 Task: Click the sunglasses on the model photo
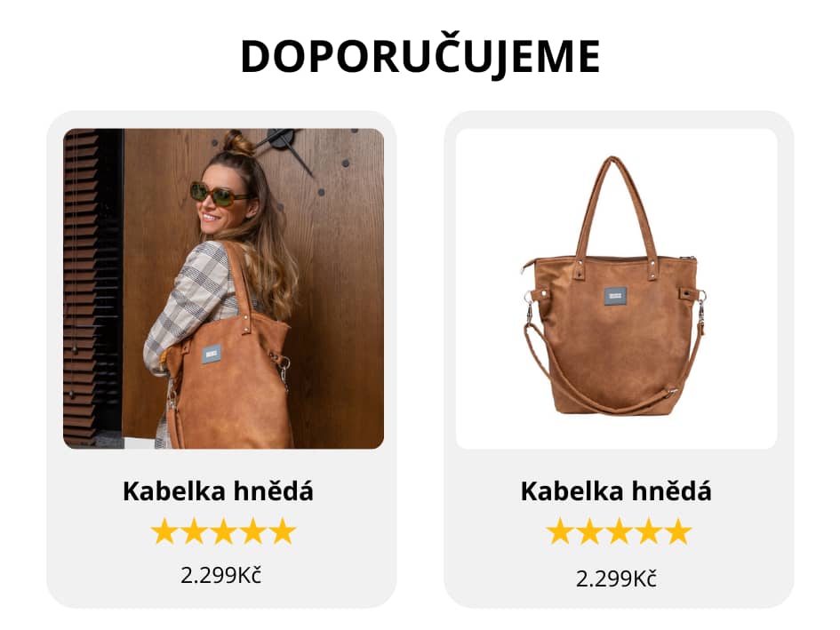(218, 194)
